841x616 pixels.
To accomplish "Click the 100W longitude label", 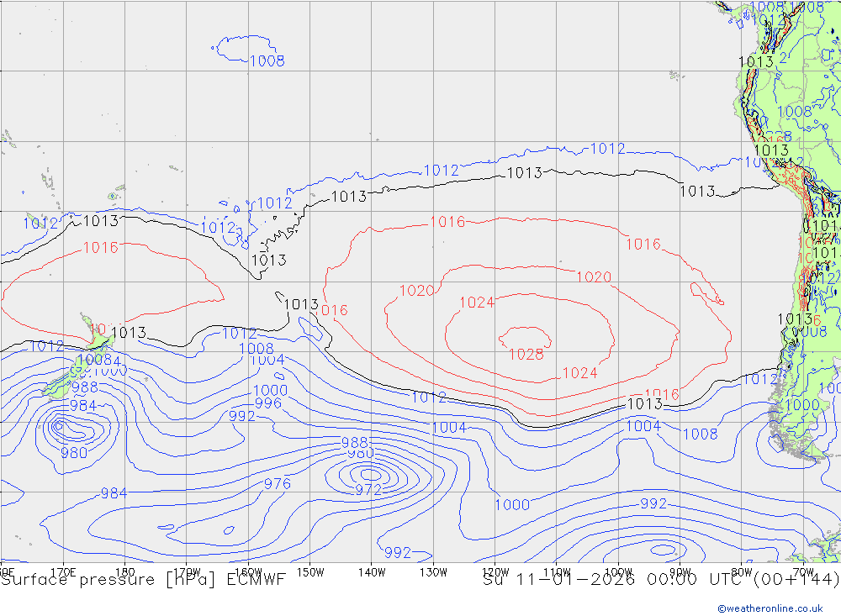I will pyautogui.click(x=618, y=572).
